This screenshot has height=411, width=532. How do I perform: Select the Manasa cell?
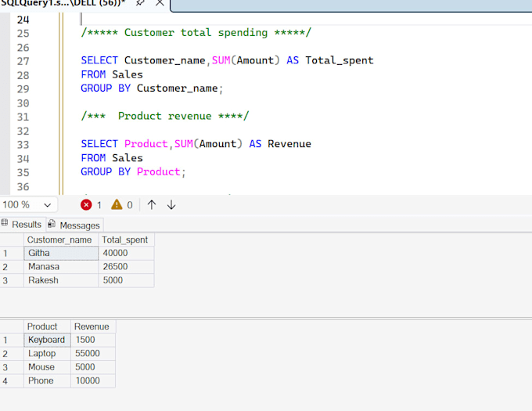(61, 266)
